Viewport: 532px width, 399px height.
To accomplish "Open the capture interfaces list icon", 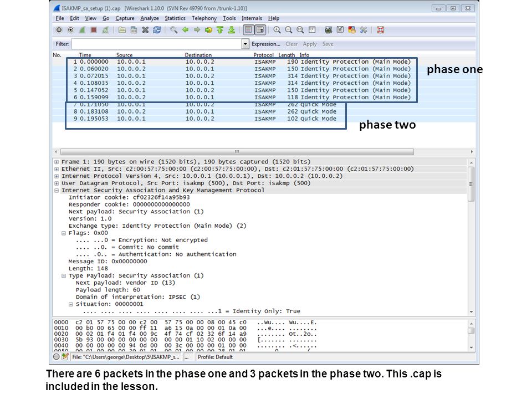I will [x=59, y=30].
